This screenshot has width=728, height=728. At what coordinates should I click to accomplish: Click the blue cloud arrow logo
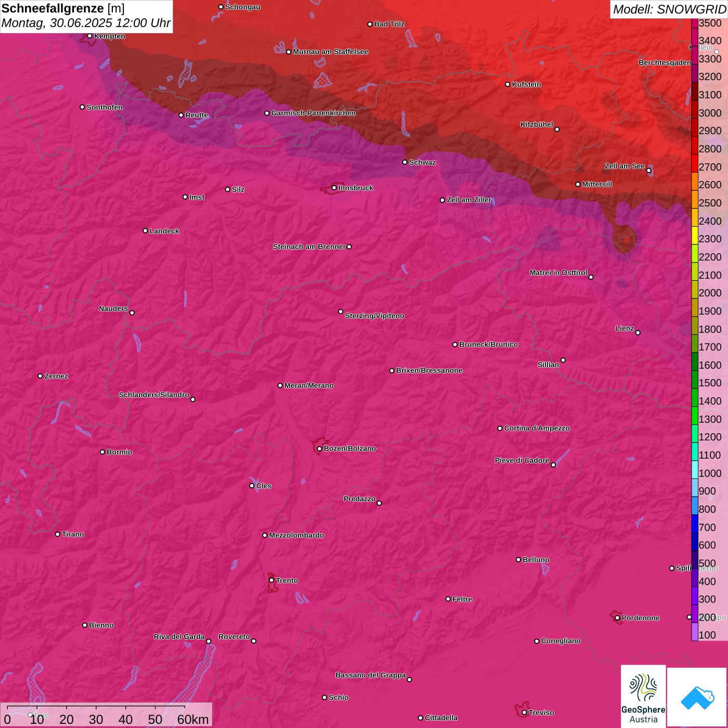click(697, 697)
